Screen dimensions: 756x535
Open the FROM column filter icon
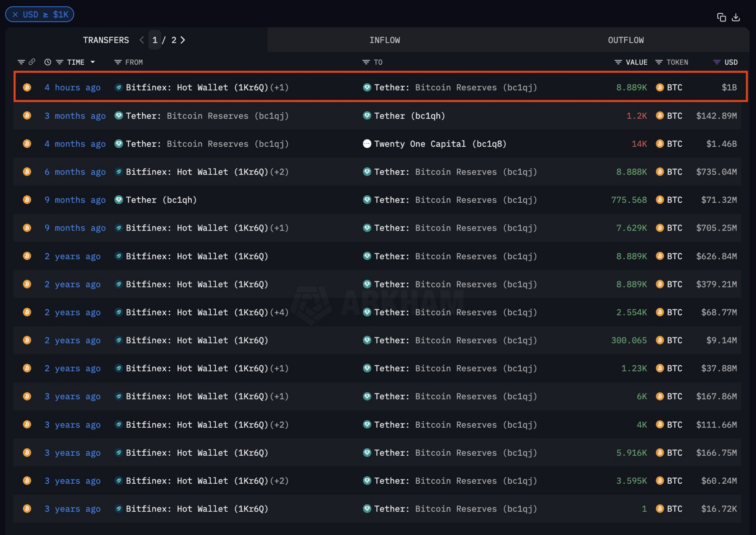[x=117, y=62]
